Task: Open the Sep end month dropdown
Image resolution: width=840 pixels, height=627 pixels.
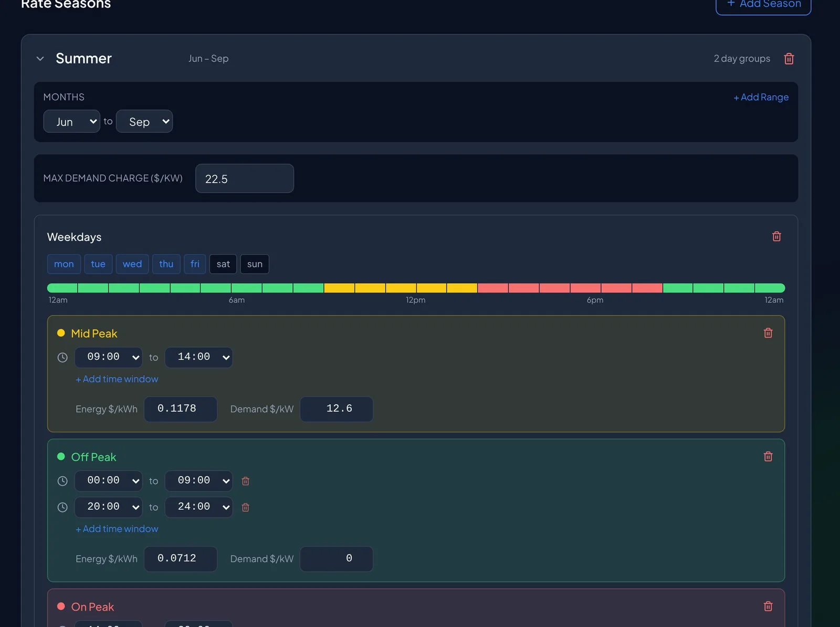Action: tap(144, 121)
